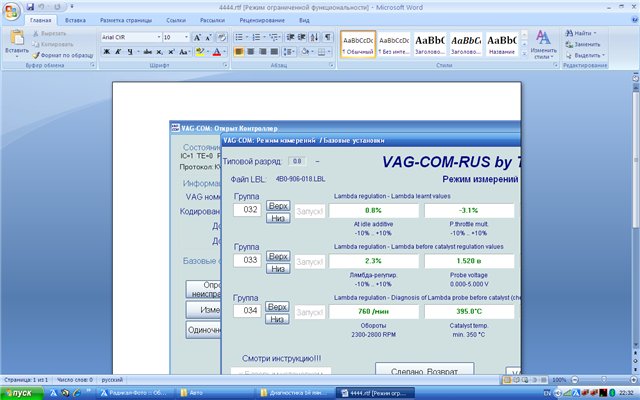
Task: Open Word Help question mark icon
Action: [x=635, y=20]
